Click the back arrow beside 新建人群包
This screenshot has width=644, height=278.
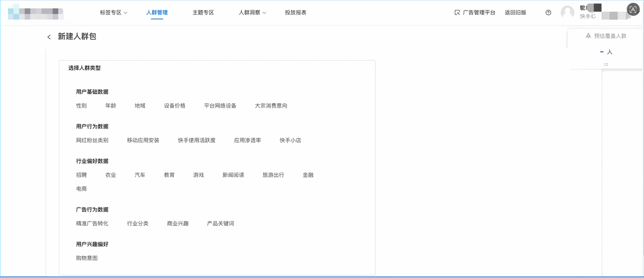pyautogui.click(x=49, y=36)
